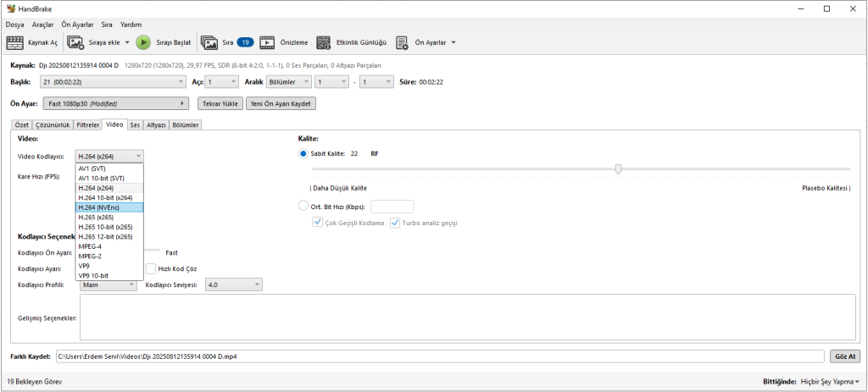
Task: Click Yeni Ön Ayarı Kaydet button
Action: 281,103
